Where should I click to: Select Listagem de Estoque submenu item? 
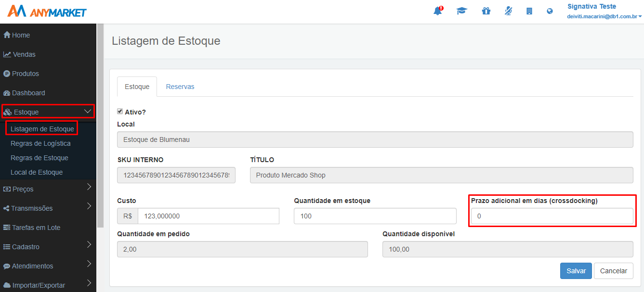coord(42,129)
